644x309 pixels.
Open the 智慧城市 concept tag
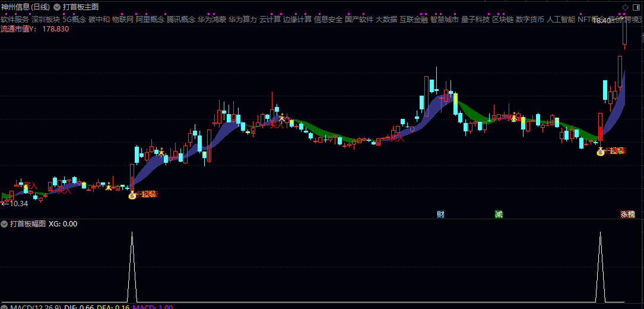[445, 20]
